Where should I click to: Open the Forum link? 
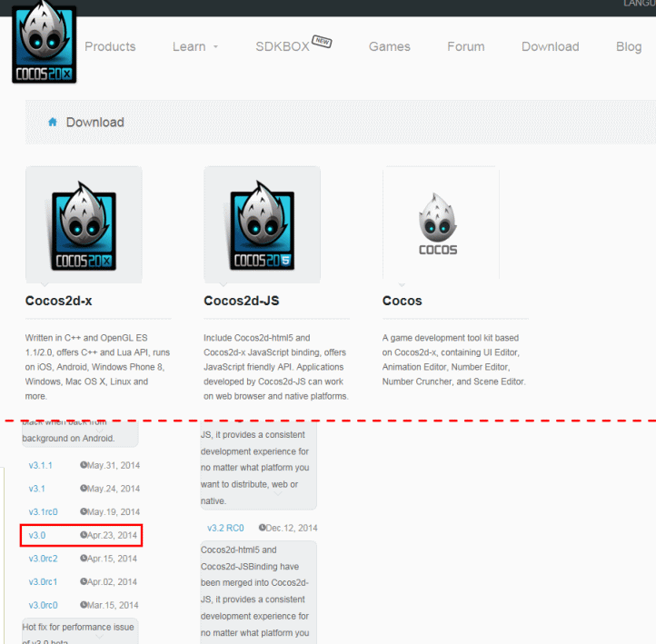click(465, 46)
